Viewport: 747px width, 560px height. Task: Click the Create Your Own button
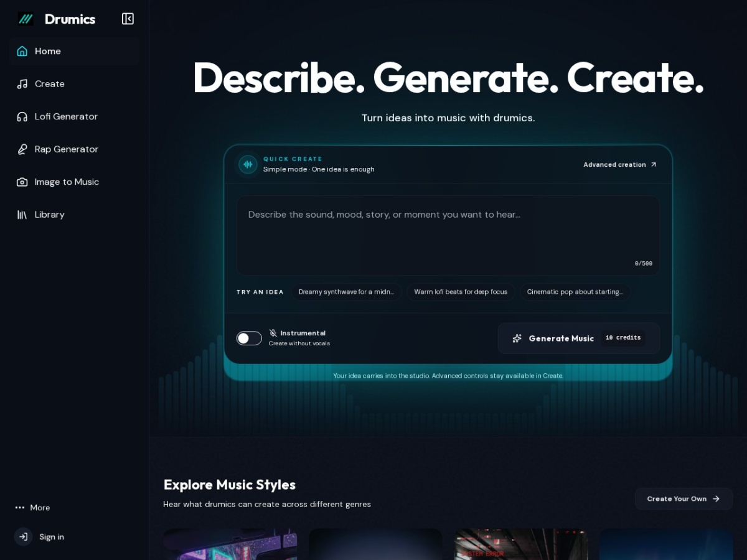pyautogui.click(x=684, y=499)
